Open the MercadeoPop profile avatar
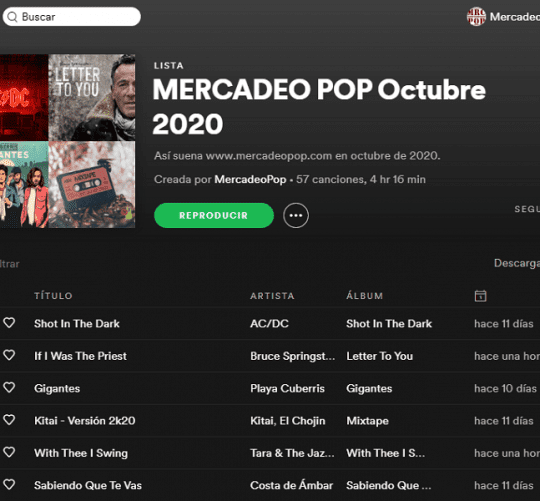The height and width of the screenshot is (501, 540). (x=476, y=17)
